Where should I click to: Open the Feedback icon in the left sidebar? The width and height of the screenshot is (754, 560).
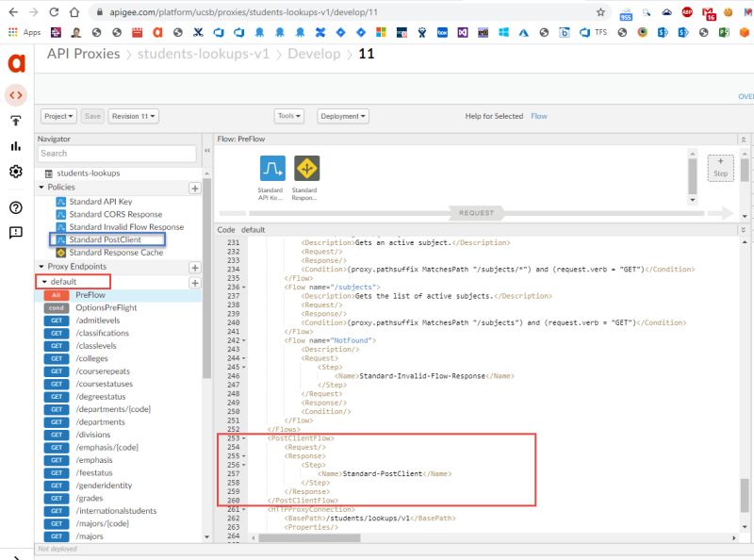tap(16, 232)
